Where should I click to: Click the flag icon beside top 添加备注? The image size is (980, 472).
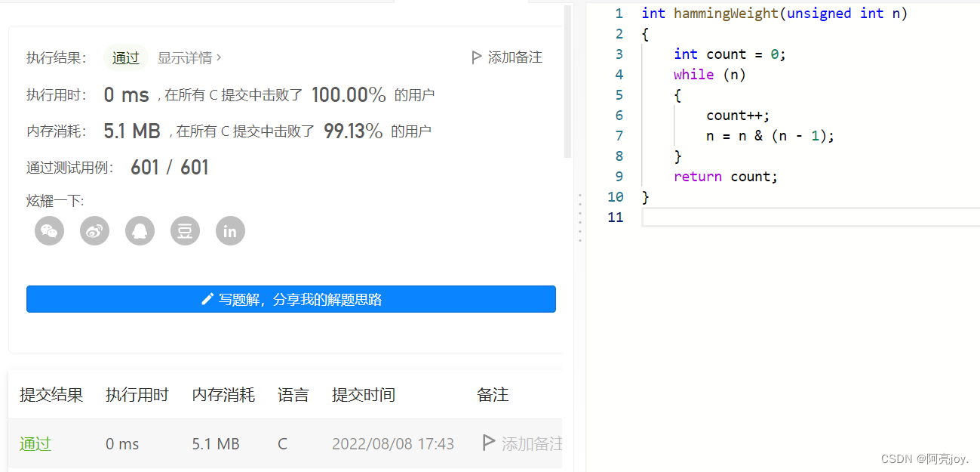476,57
